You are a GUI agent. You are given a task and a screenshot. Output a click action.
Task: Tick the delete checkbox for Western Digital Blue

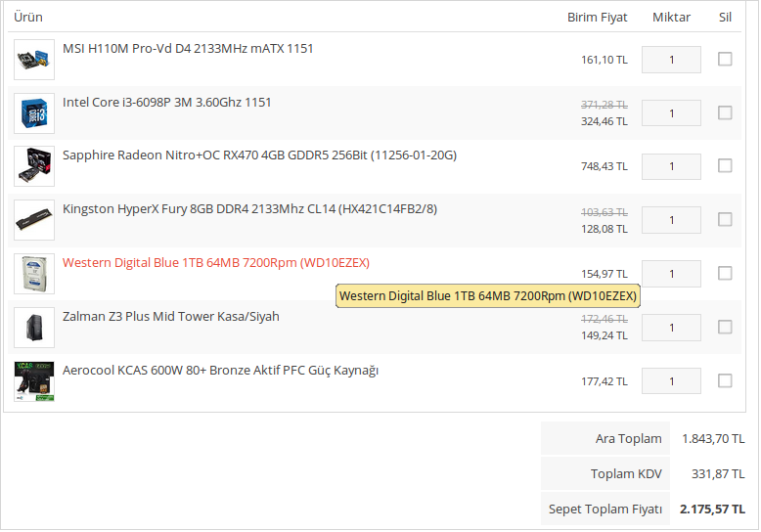(725, 273)
